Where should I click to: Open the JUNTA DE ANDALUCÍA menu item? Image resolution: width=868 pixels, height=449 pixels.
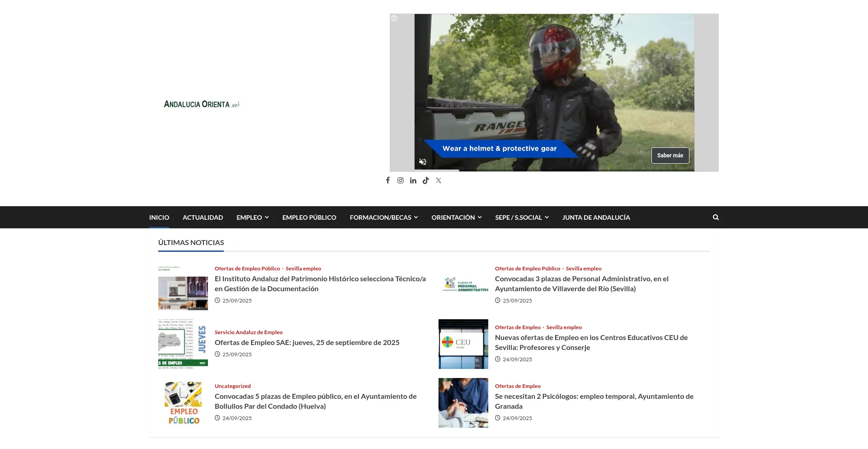596,217
